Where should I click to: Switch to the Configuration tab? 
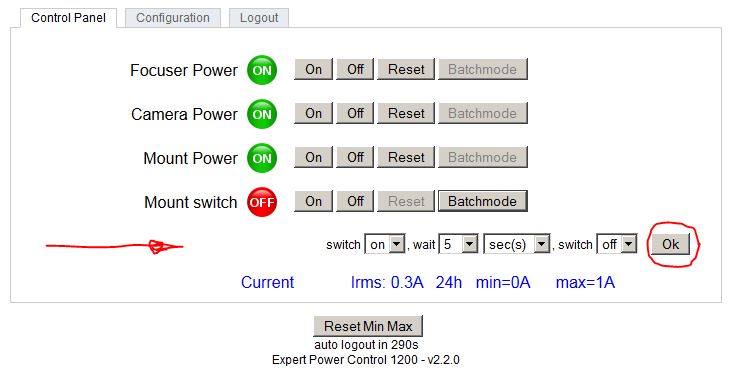pyautogui.click(x=173, y=18)
